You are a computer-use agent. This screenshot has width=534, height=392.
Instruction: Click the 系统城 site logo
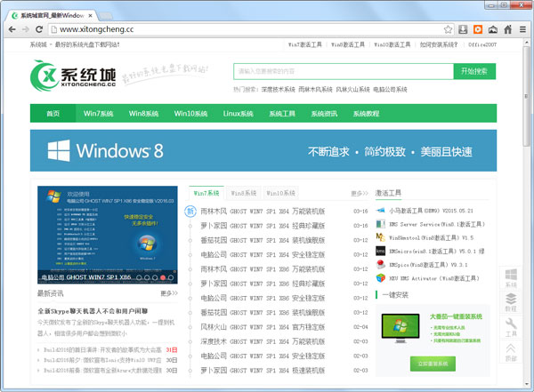point(73,76)
